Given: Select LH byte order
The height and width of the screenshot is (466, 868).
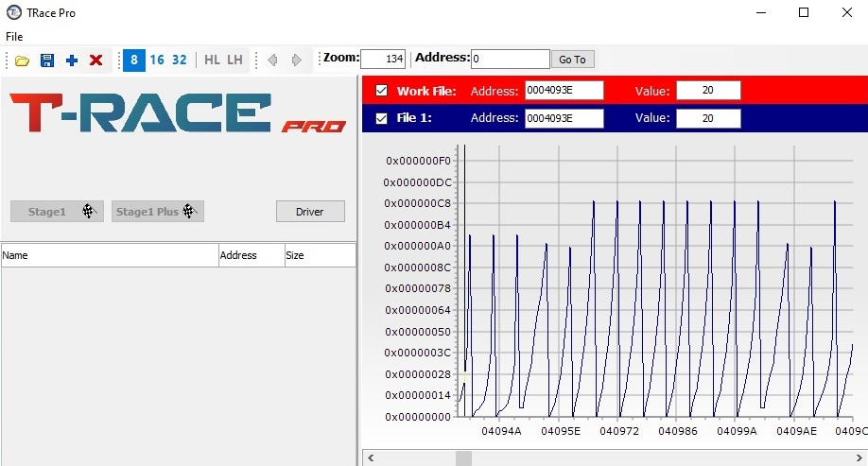Looking at the screenshot, I should pos(234,60).
